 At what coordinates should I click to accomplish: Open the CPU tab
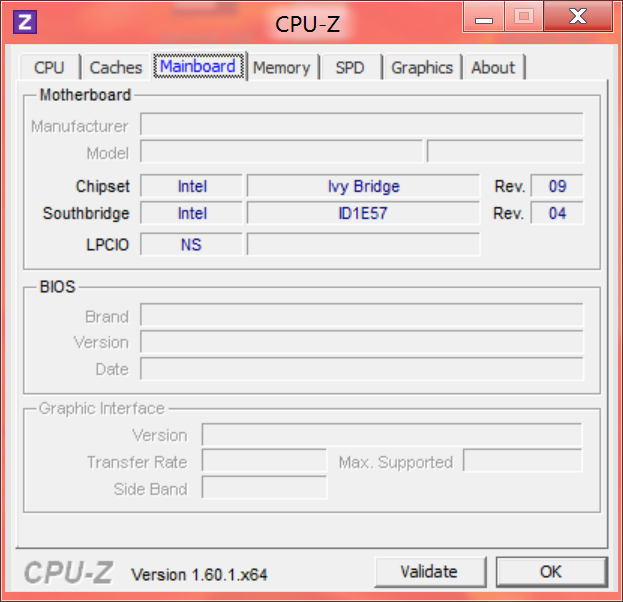click(x=49, y=67)
